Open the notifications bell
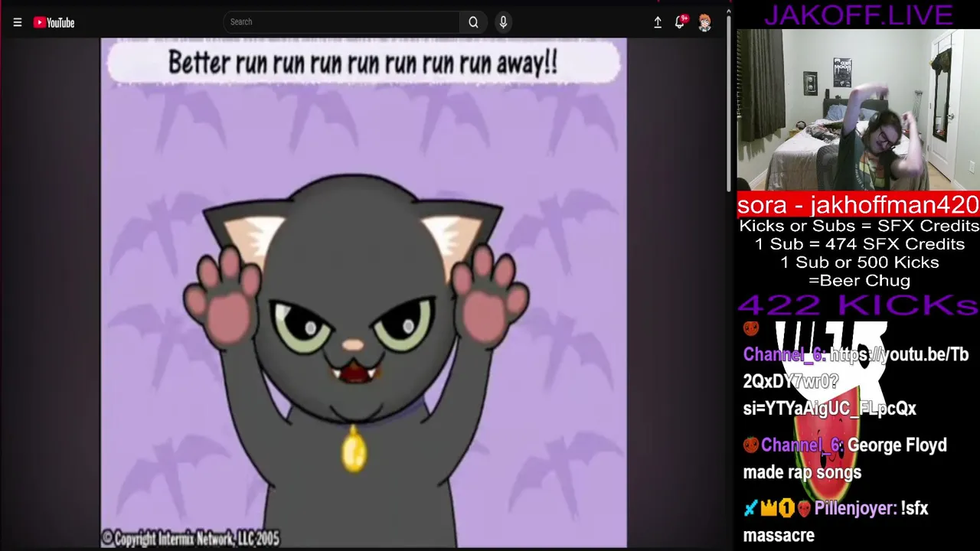Viewport: 980px width, 551px height. coord(680,22)
